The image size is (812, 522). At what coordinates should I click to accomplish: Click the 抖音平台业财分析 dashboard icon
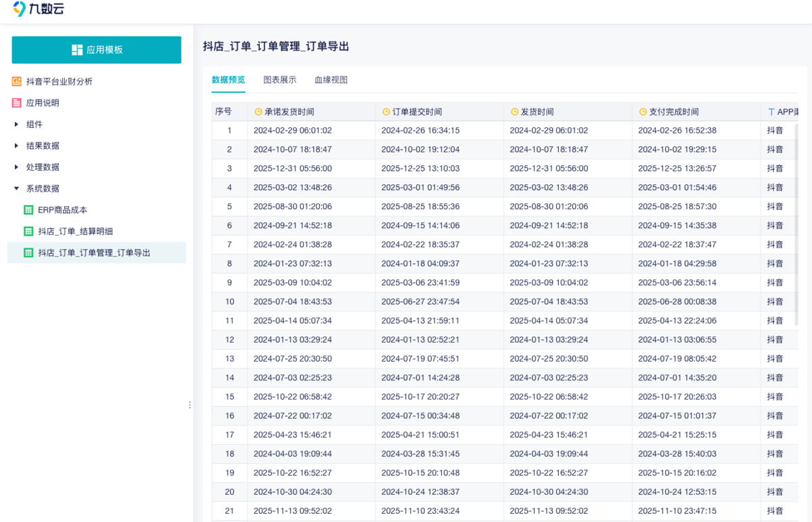click(17, 81)
